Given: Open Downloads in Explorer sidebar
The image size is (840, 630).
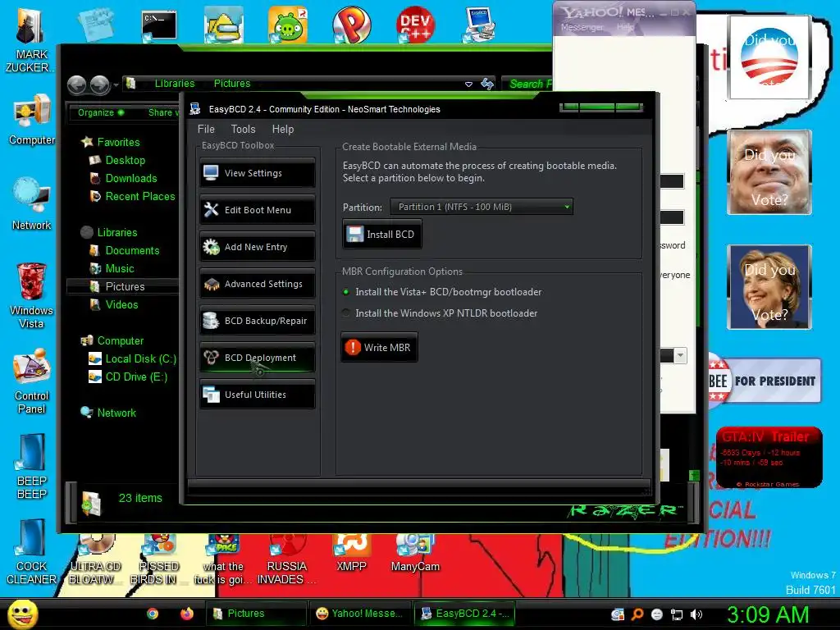Looking at the screenshot, I should [x=123, y=178].
